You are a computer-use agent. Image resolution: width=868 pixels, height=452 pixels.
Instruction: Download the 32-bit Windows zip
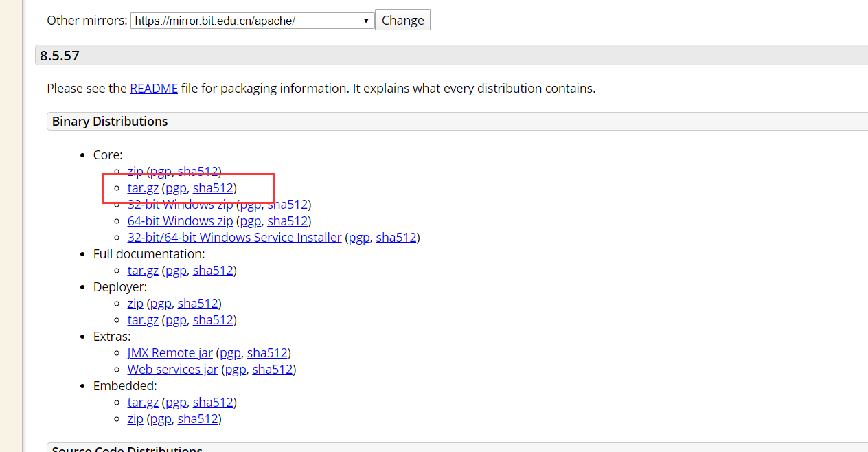180,205
